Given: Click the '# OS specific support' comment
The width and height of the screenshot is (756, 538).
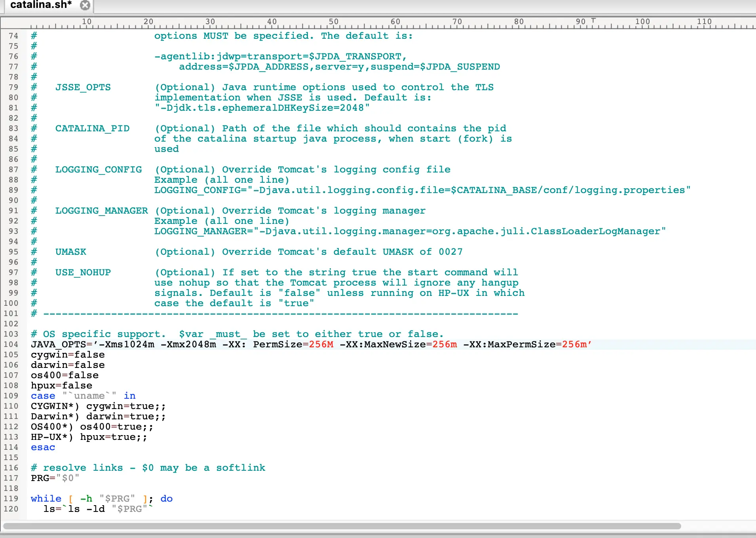Looking at the screenshot, I should (237, 334).
